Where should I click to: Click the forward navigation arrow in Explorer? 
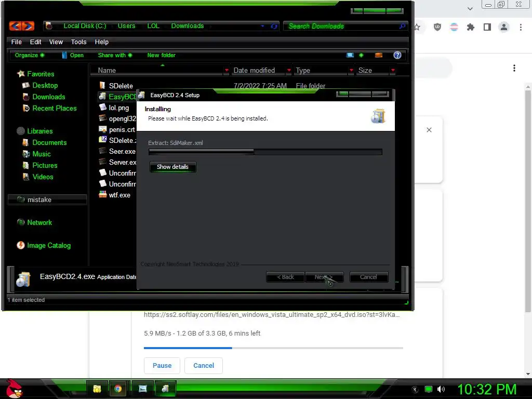point(28,26)
